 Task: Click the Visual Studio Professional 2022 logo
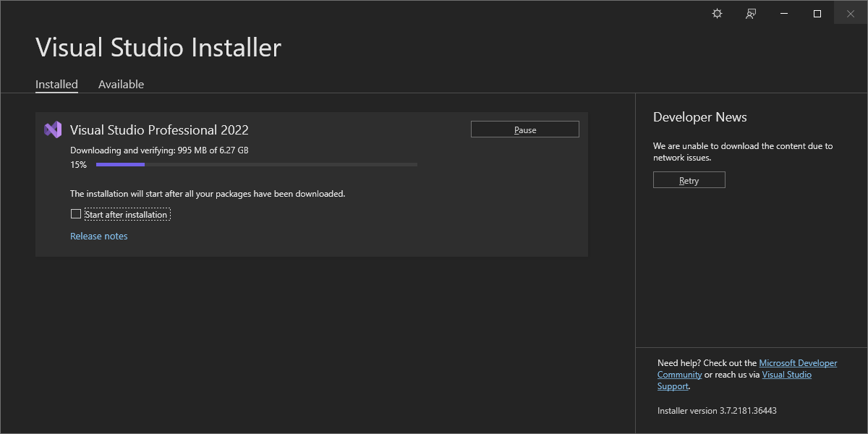[53, 129]
